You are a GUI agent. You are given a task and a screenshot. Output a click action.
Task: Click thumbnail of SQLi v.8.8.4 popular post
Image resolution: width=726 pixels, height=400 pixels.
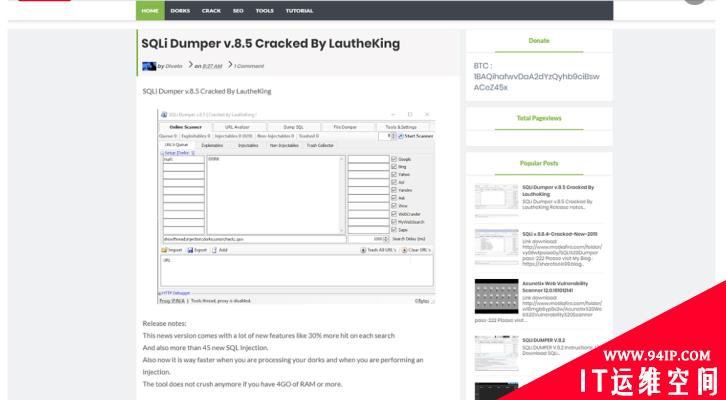[496, 246]
